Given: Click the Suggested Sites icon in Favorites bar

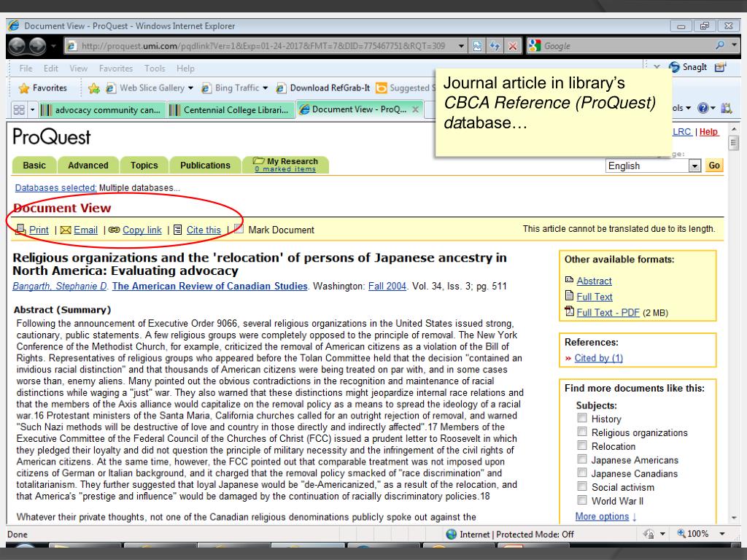Looking at the screenshot, I should (x=381, y=88).
